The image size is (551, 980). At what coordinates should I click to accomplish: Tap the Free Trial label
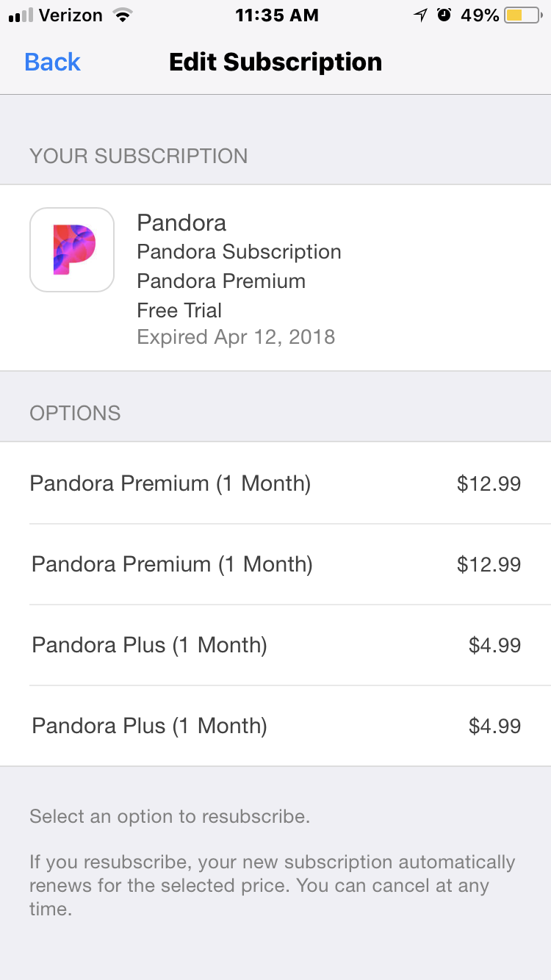coord(179,310)
